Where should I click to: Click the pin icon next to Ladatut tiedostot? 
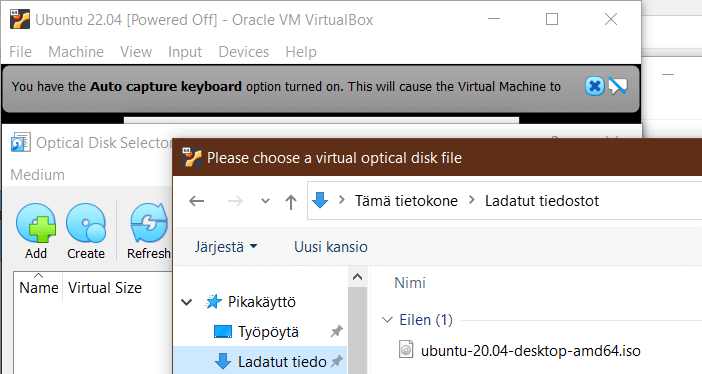(337, 361)
